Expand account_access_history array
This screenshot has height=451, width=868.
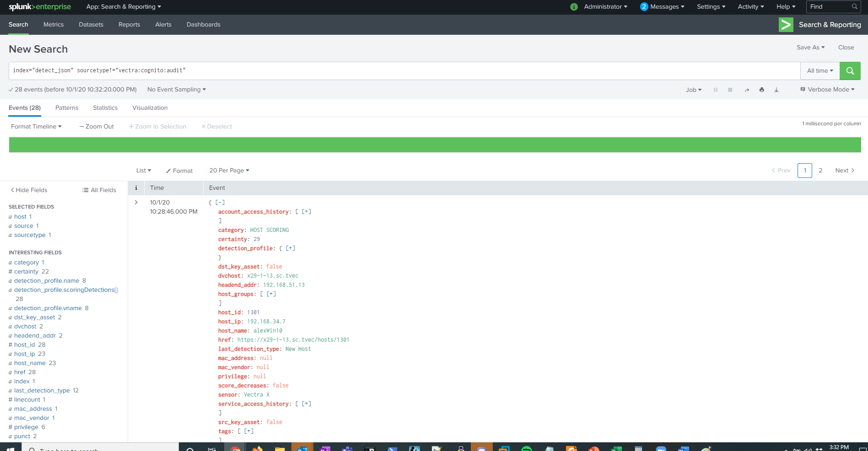[x=307, y=212]
